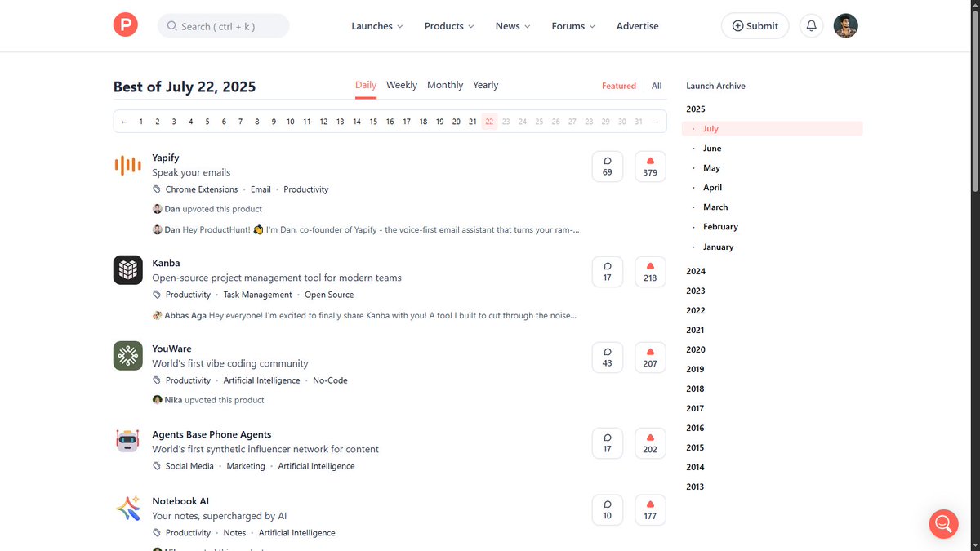The width and height of the screenshot is (980, 551).
Task: Click the Submit button
Action: tap(755, 25)
